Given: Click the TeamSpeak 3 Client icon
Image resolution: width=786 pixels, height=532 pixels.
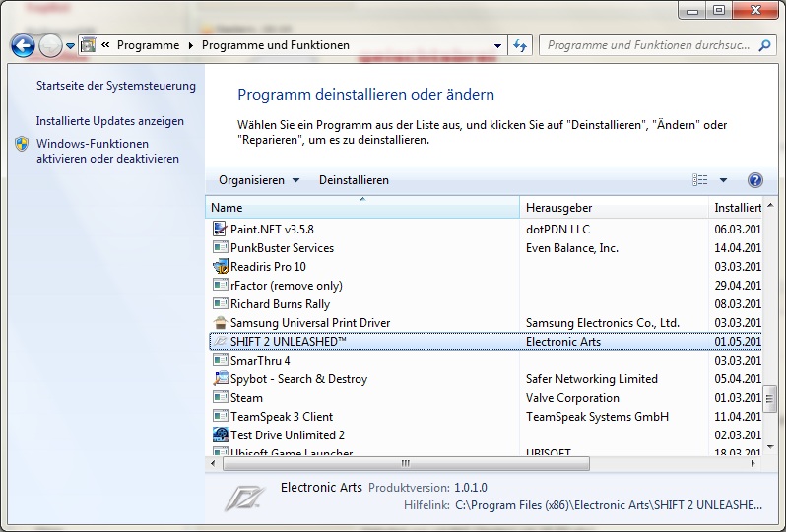Looking at the screenshot, I should 220,416.
